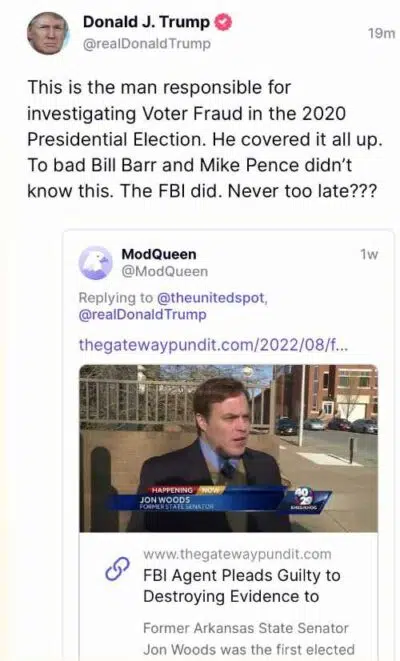Image resolution: width=400 pixels, height=661 pixels.
Task: Click the @ModQueen handle
Action: click(165, 271)
